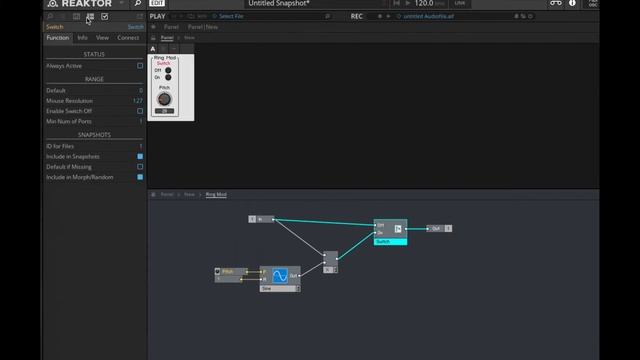640x360 pixels.
Task: Click the 'Panel | New' tab
Action: coord(203,27)
